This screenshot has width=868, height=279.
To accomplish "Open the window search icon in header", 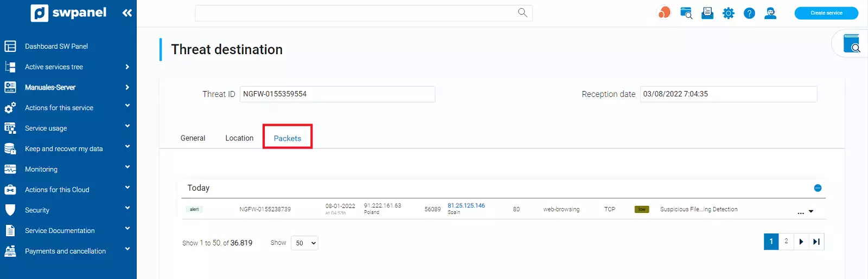I will click(686, 13).
